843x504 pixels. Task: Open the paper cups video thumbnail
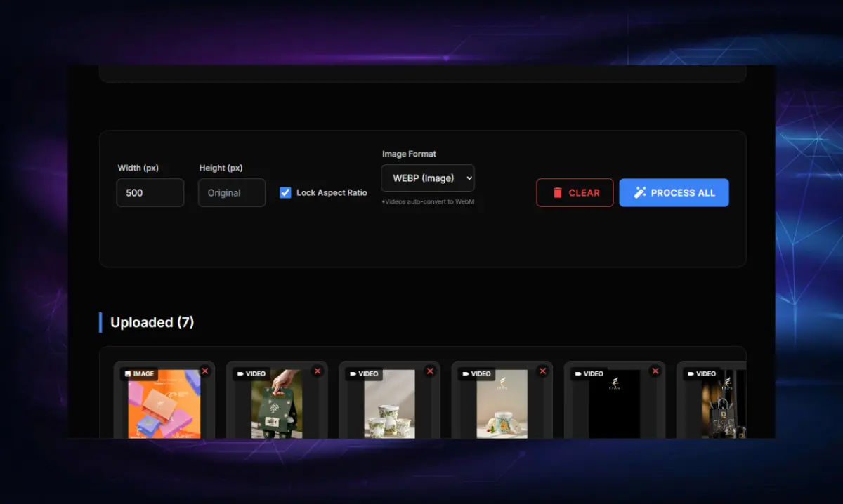click(389, 407)
